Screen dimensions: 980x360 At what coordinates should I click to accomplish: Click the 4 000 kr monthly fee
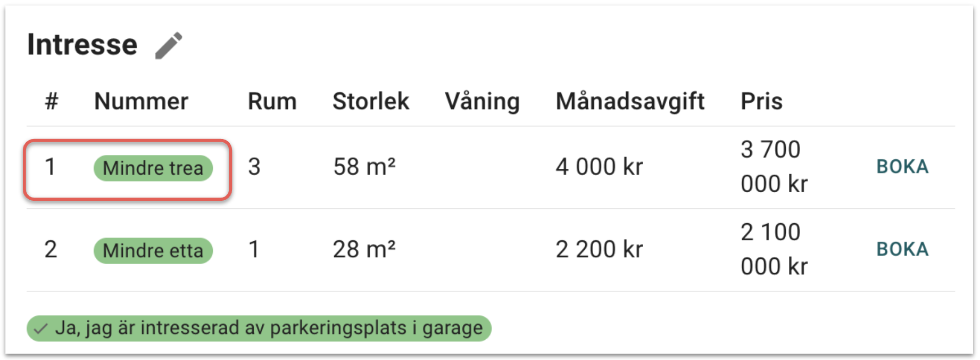[x=599, y=167]
